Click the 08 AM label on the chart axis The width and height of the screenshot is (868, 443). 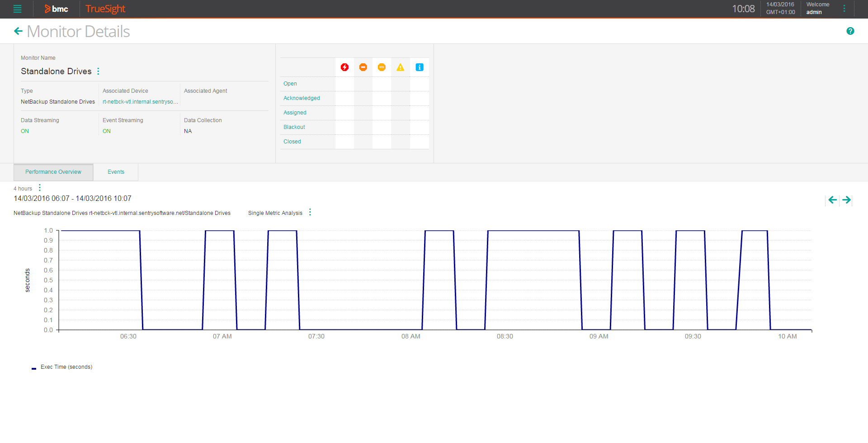tap(411, 336)
